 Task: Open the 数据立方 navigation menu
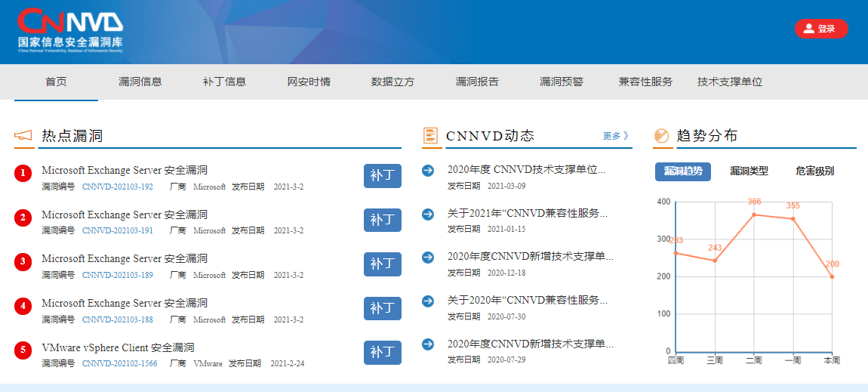[392, 82]
